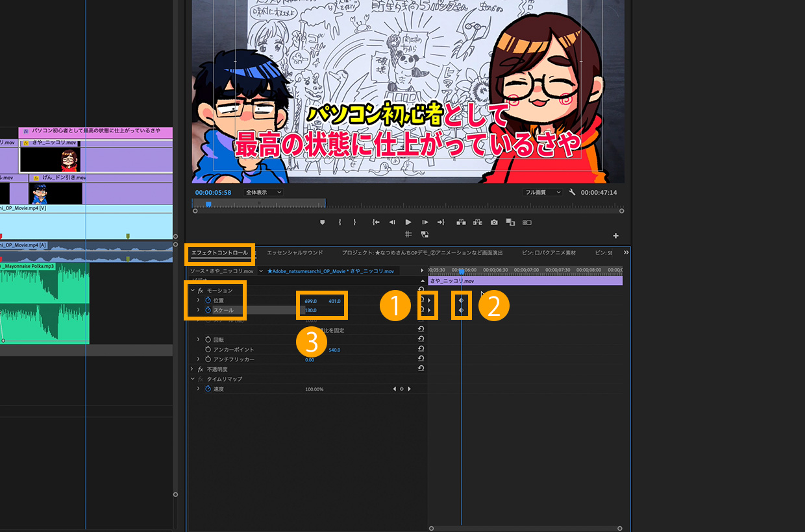Toggle 速度 animation stopwatch

tap(208, 389)
